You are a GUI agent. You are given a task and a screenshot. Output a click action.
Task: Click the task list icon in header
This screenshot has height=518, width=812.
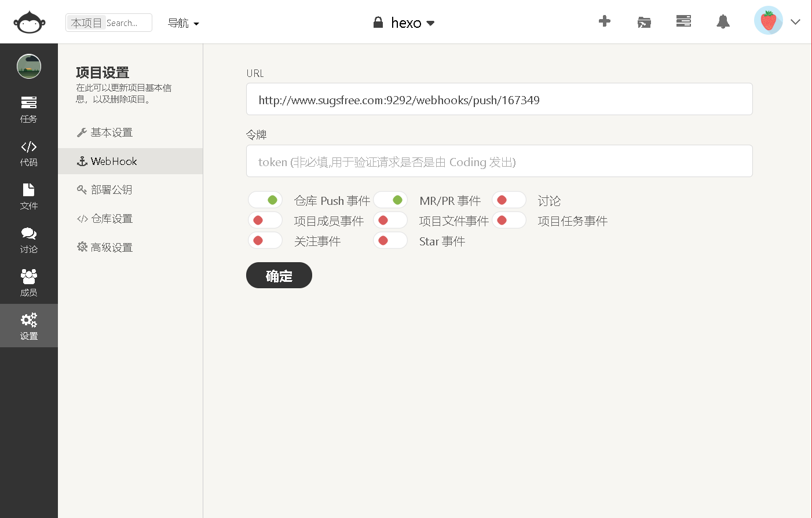[x=683, y=21]
